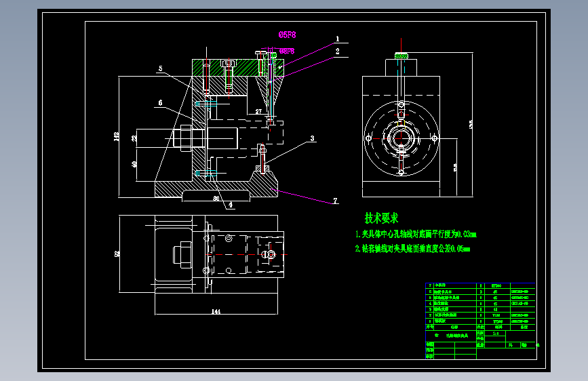Image resolution: width=588 pixels, height=381 pixels.
Task: Click the drawing title cell in title block
Action: click(x=451, y=336)
